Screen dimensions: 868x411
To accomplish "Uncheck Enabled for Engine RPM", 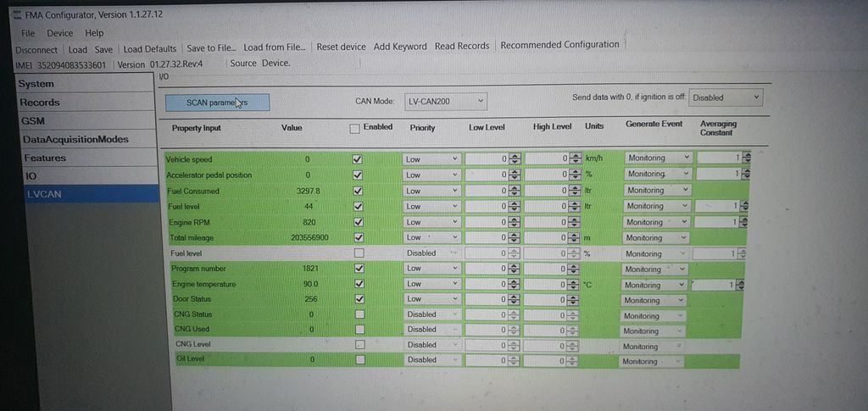I will coord(359,222).
